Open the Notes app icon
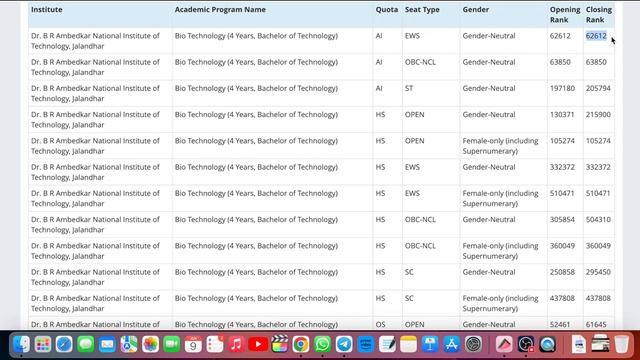This screenshot has height=360, width=640. coord(409,344)
